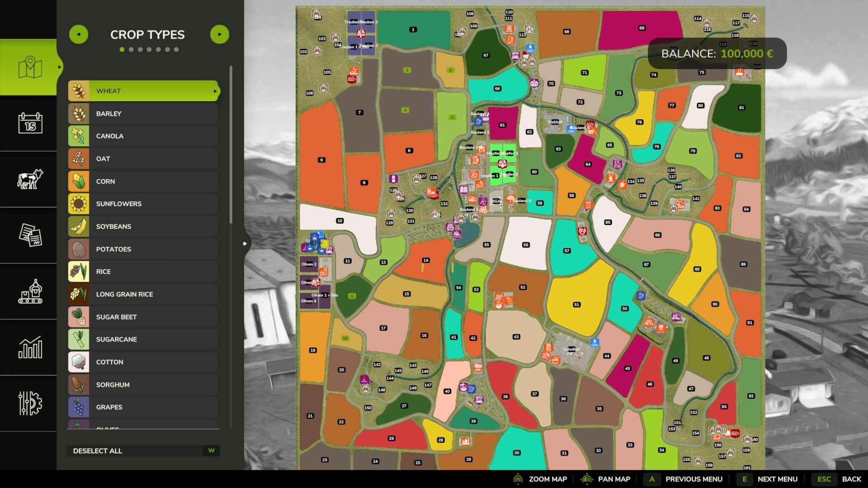Click the crop list scrollbar
868x488 pixels.
click(x=231, y=145)
